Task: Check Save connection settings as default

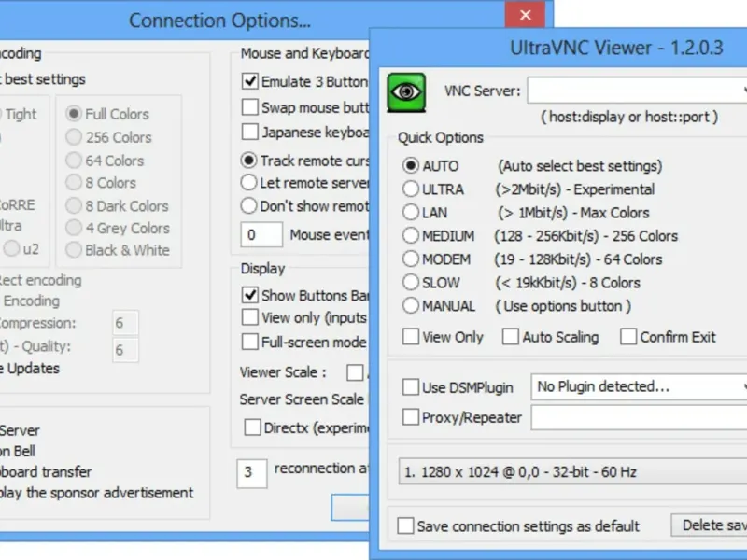Action: (405, 525)
